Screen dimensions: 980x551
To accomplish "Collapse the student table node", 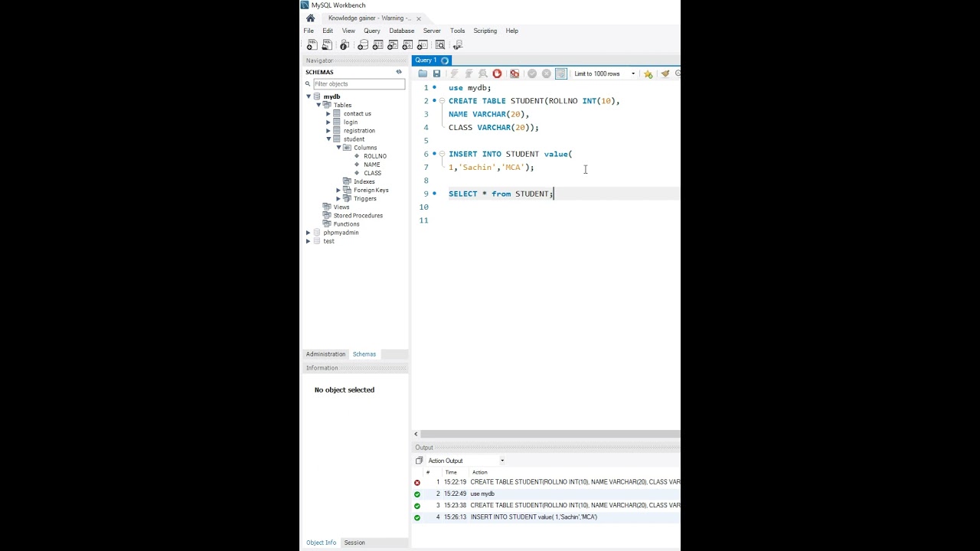I will point(328,139).
